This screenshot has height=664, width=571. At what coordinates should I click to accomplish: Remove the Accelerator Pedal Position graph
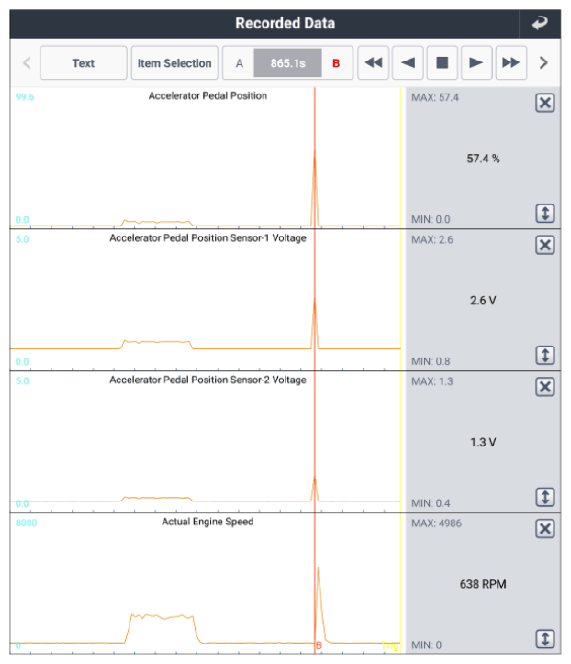pos(545,103)
